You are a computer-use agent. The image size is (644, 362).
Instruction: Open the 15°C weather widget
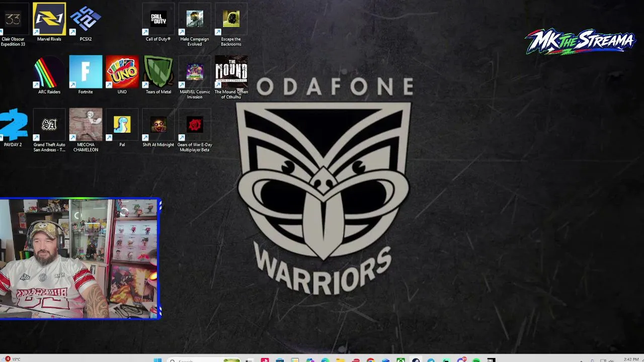pos(12,359)
